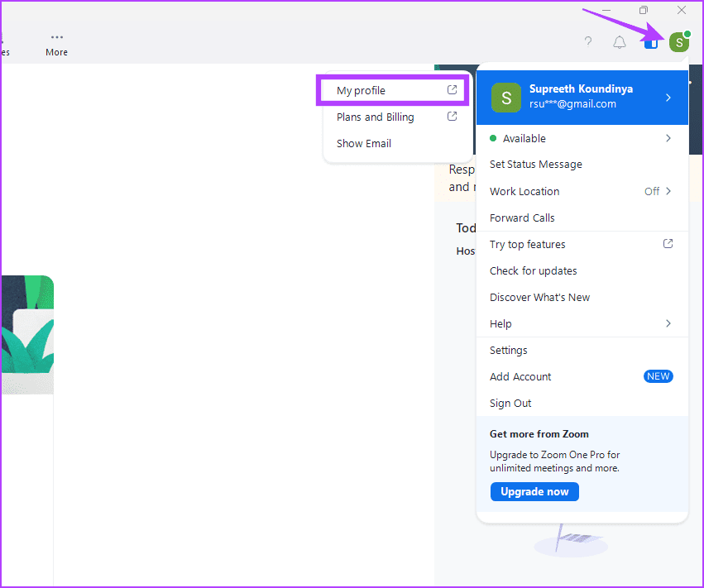Image resolution: width=704 pixels, height=588 pixels.
Task: Expand the Available status submenu
Action: 668,138
